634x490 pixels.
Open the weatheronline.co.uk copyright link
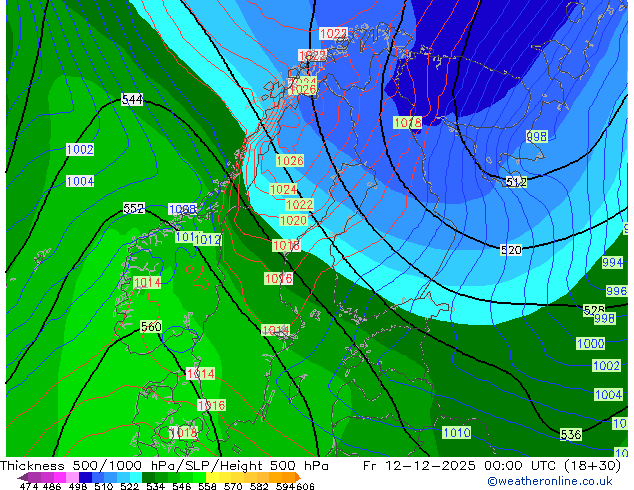(x=550, y=481)
